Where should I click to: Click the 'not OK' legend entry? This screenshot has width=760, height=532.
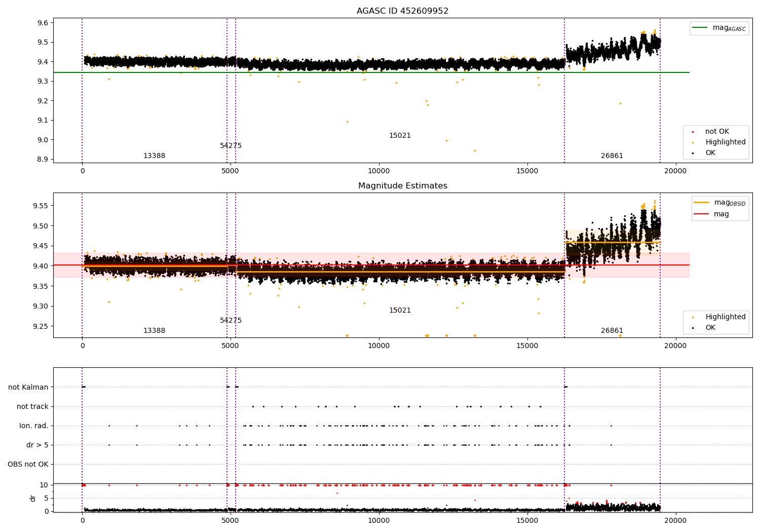click(717, 132)
